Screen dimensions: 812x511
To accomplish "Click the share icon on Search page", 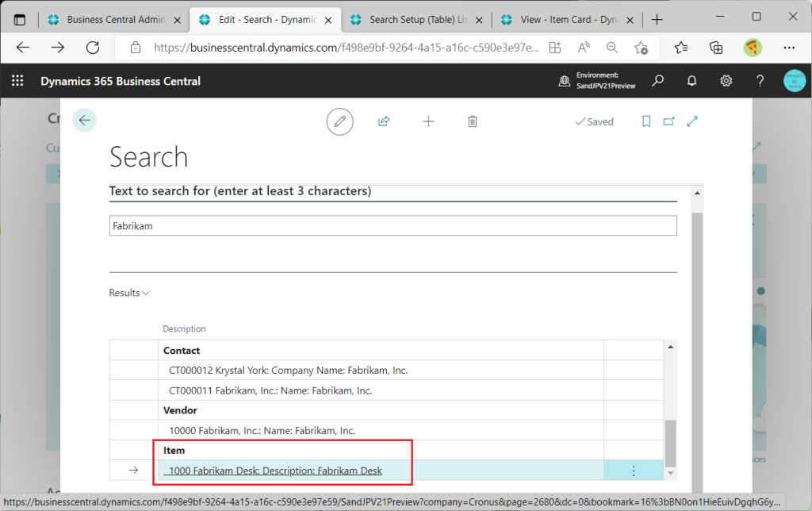I will pyautogui.click(x=384, y=121).
